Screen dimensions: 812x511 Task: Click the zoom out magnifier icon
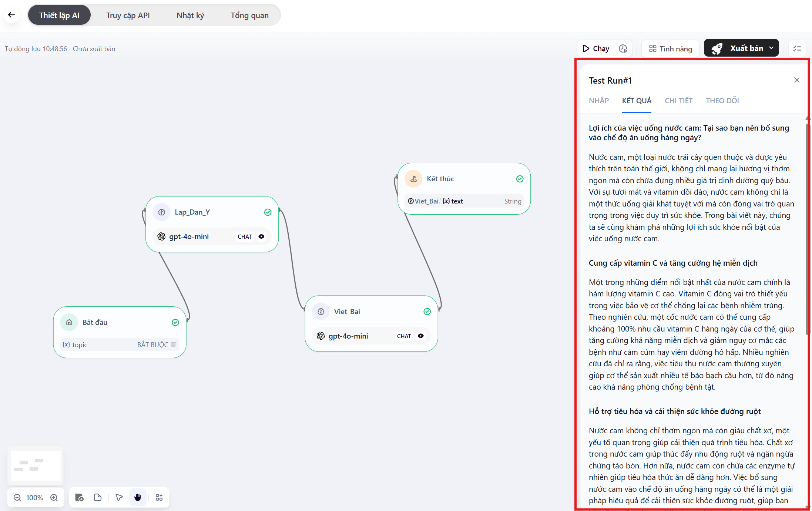tap(17, 498)
